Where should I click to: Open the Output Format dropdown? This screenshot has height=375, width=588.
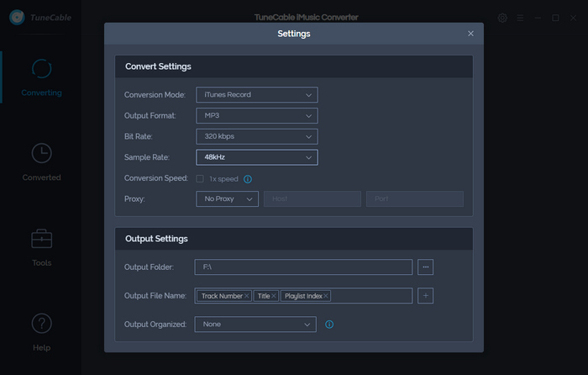pyautogui.click(x=257, y=116)
